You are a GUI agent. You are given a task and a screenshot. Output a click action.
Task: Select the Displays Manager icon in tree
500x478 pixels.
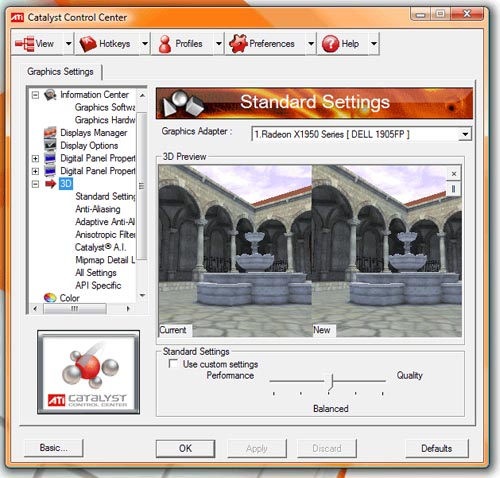[x=50, y=132]
